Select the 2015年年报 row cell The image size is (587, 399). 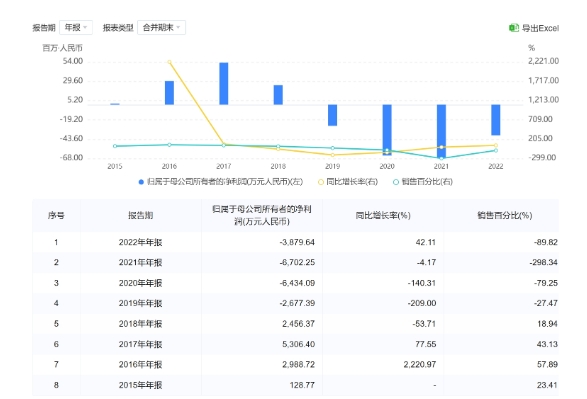coord(140,385)
